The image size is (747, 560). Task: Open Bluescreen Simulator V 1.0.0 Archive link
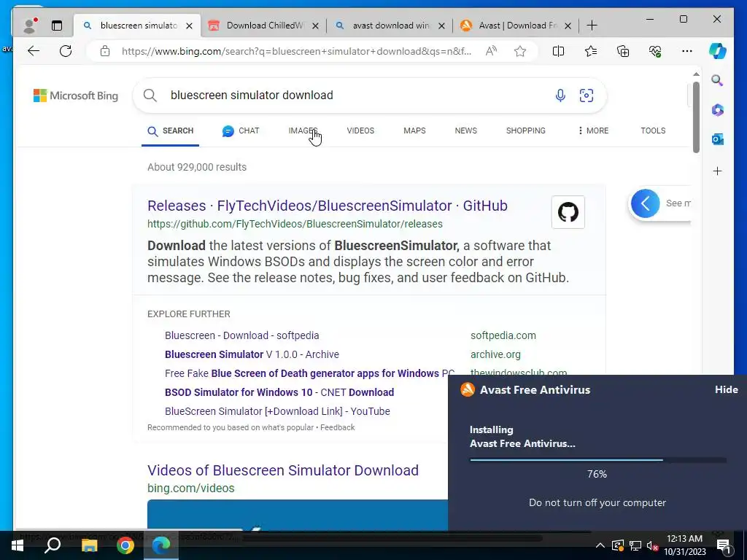tap(252, 355)
